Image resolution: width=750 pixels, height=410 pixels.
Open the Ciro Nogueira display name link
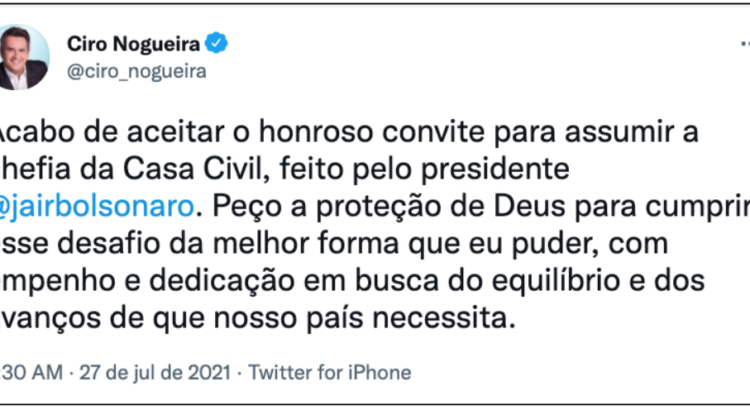pos(133,45)
